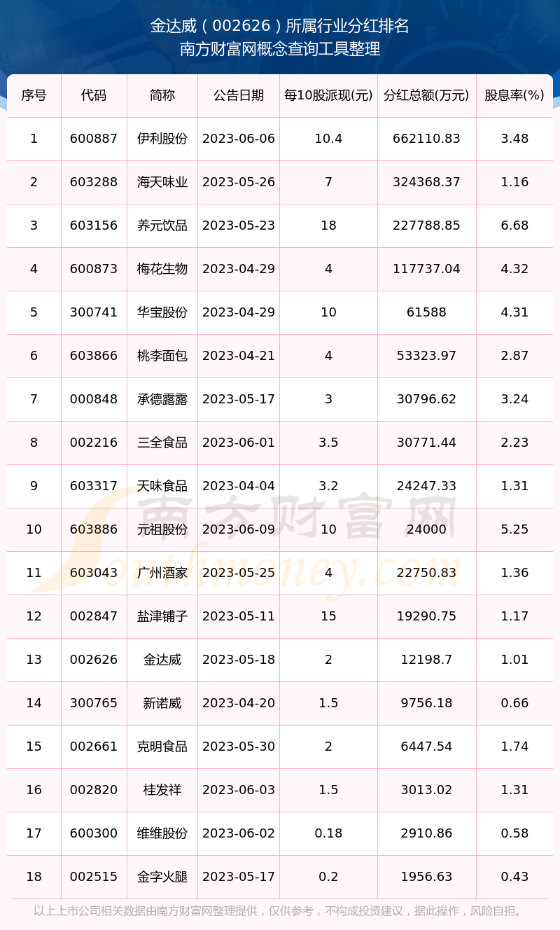Select the 金达威 name cell
Viewport: 560px width, 930px height.
(162, 660)
